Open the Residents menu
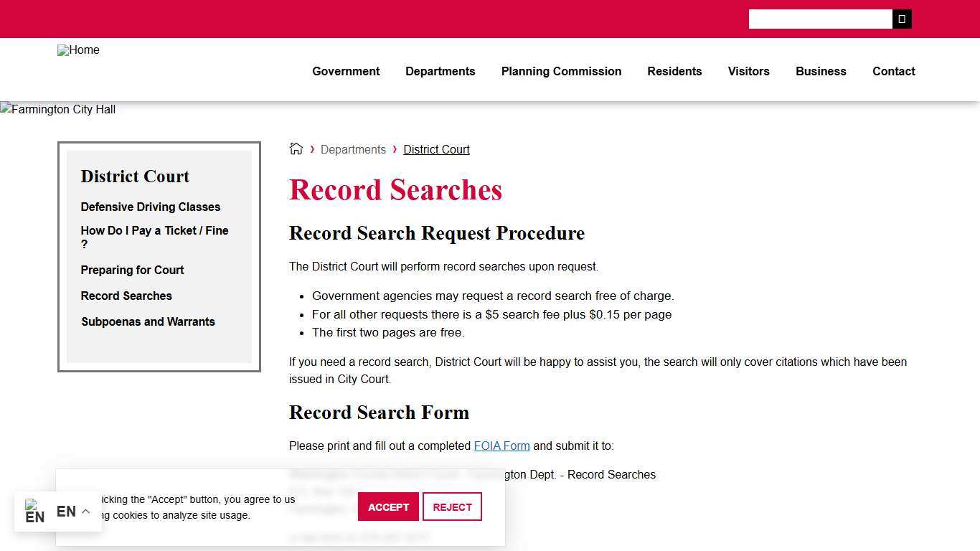The width and height of the screenshot is (980, 551). point(674,71)
